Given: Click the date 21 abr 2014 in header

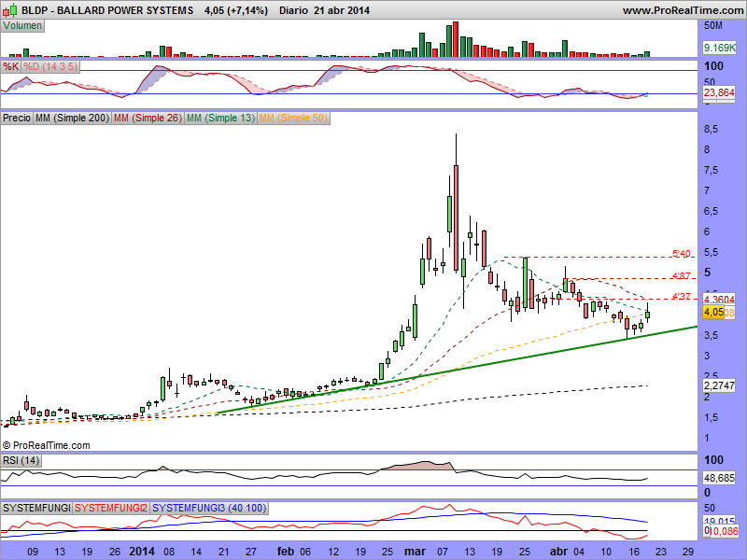Looking at the screenshot, I should tap(342, 10).
